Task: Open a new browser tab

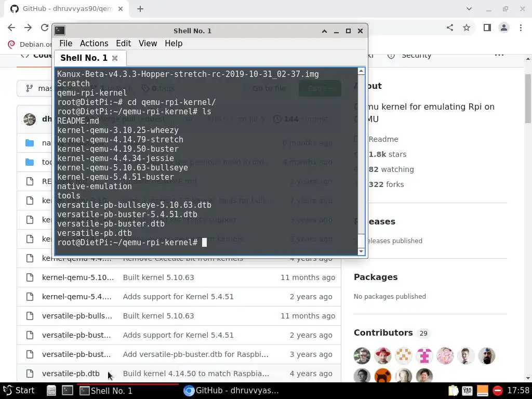Action: (x=140, y=9)
